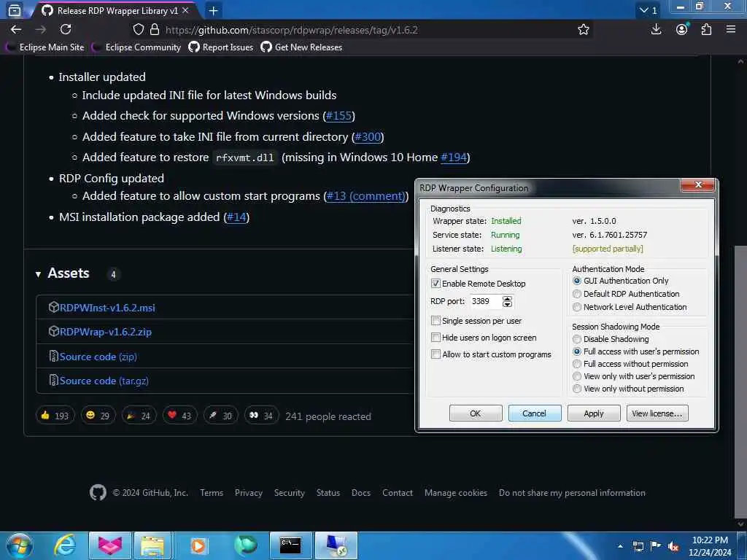This screenshot has height=560, width=747.
Task: Select View only with user's permission
Action: coord(577,376)
